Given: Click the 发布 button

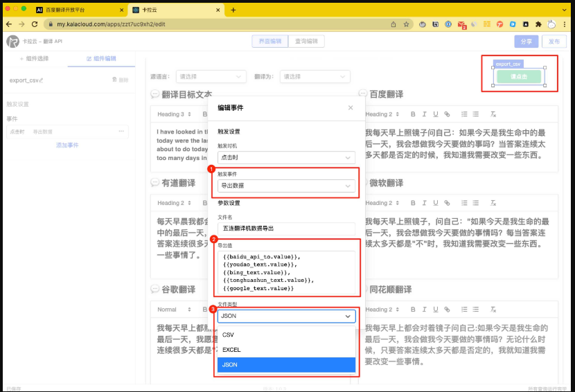Looking at the screenshot, I should [x=554, y=42].
